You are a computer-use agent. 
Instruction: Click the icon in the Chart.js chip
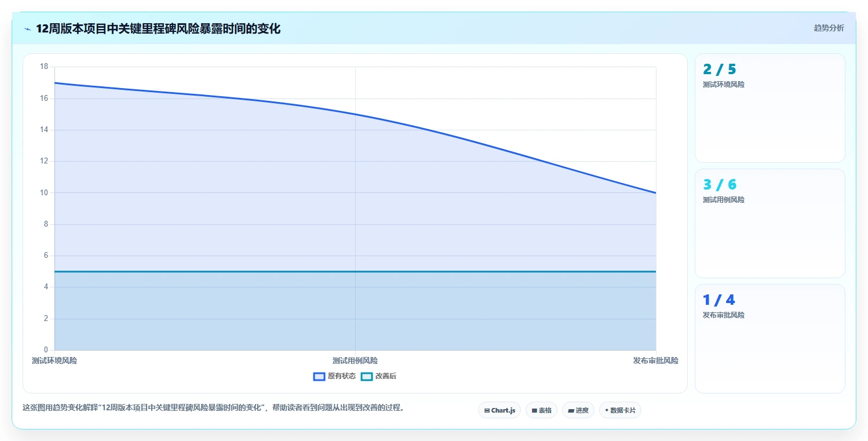(487, 410)
